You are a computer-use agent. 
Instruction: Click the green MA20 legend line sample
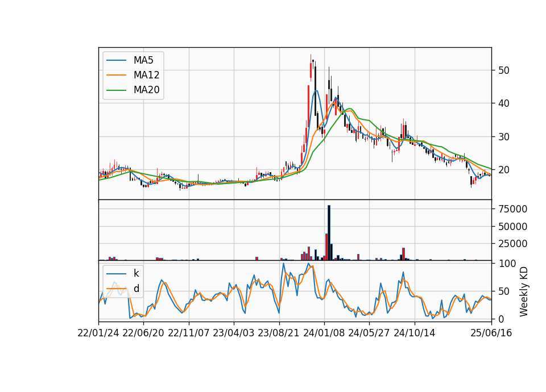pyautogui.click(x=116, y=90)
